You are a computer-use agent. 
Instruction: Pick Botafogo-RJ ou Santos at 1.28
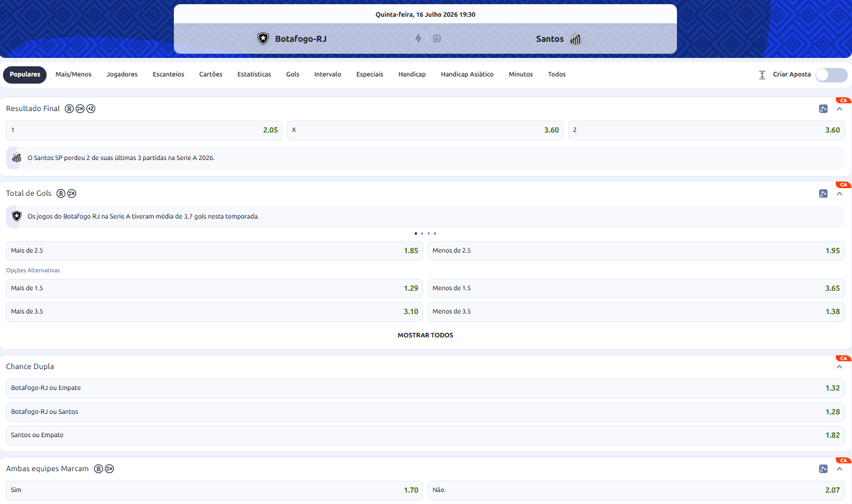pyautogui.click(x=425, y=412)
